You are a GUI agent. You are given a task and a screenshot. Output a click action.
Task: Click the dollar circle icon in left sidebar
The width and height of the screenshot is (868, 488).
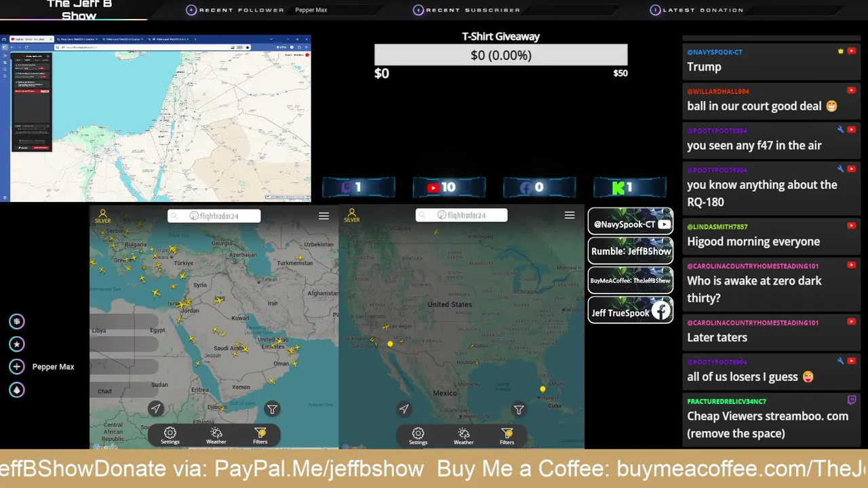point(17,321)
